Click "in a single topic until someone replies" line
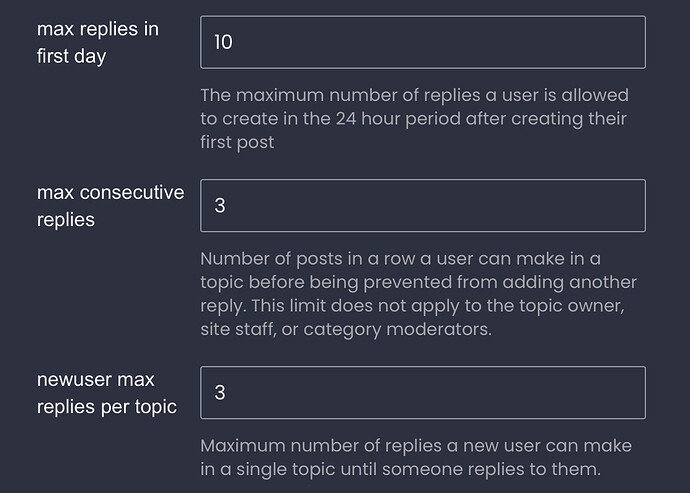The height and width of the screenshot is (493, 690). click(400, 469)
